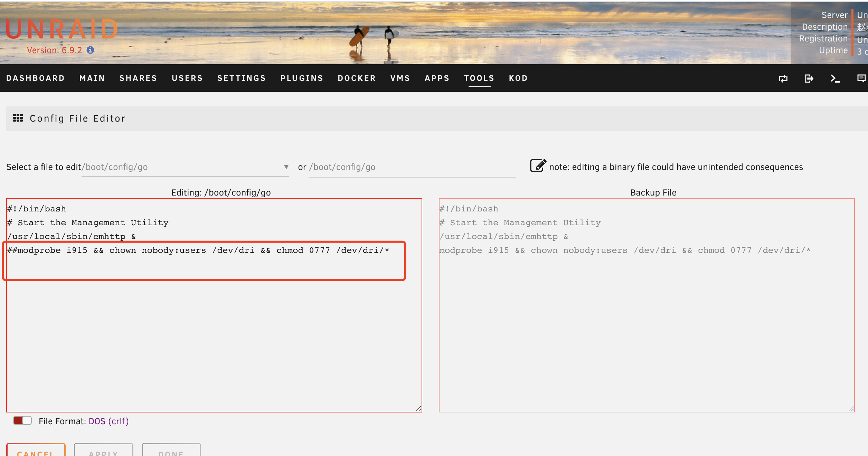868x456 pixels.
Task: Click the info icon next to Version 6.9.2
Action: pyautogui.click(x=90, y=50)
